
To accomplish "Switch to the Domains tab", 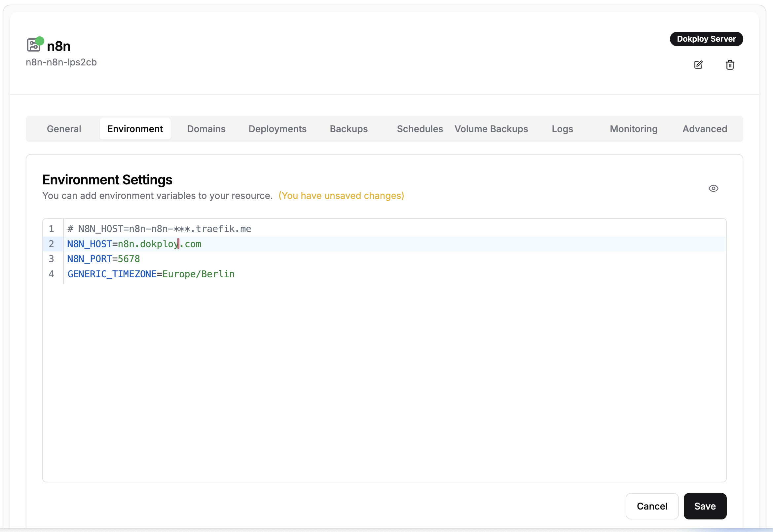I will pos(206,129).
